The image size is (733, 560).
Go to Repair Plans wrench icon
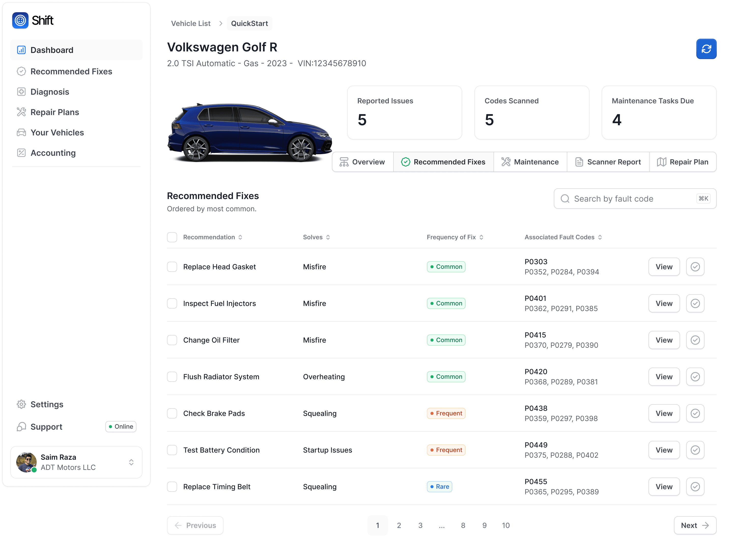pos(21,112)
